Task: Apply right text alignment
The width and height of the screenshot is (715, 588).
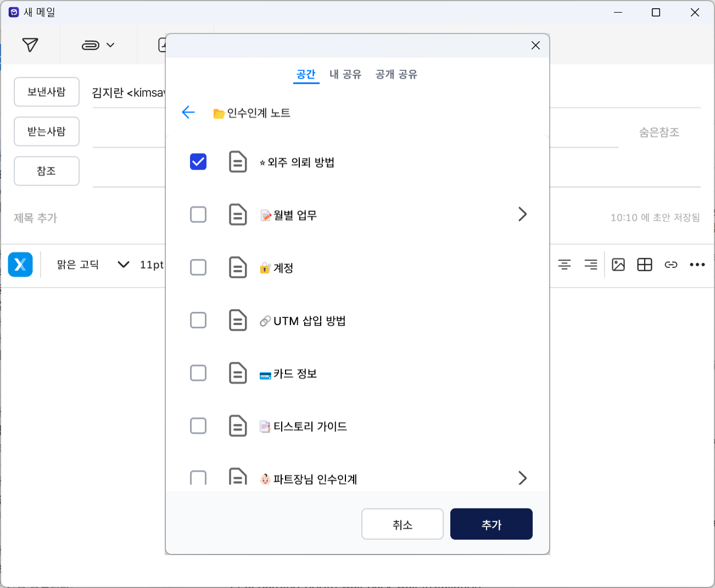Action: click(591, 265)
